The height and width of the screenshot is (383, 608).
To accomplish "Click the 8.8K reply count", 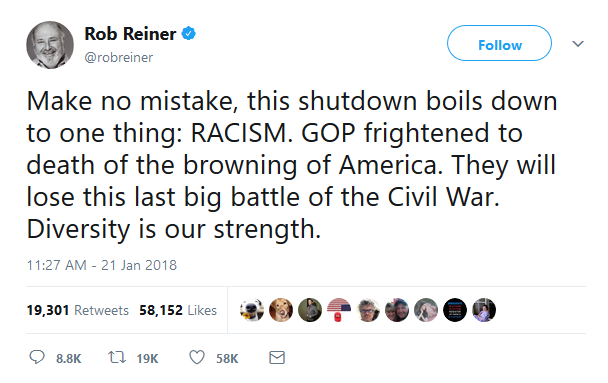I will tap(69, 359).
